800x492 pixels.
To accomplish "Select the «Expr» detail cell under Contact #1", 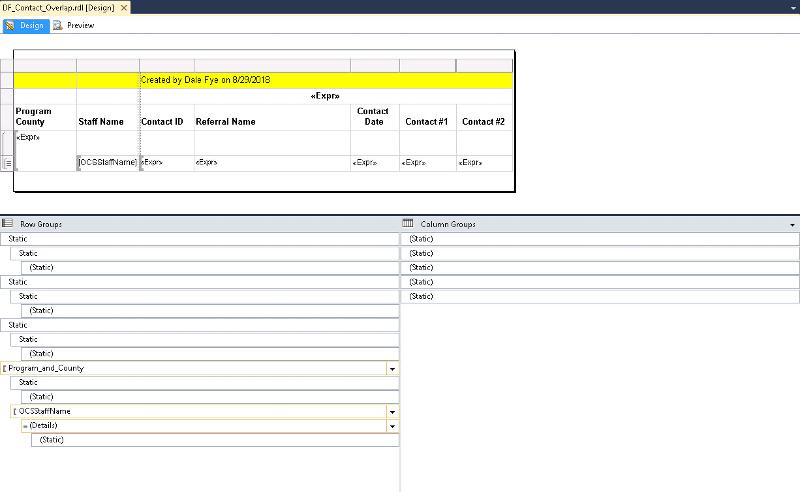I will [428, 163].
